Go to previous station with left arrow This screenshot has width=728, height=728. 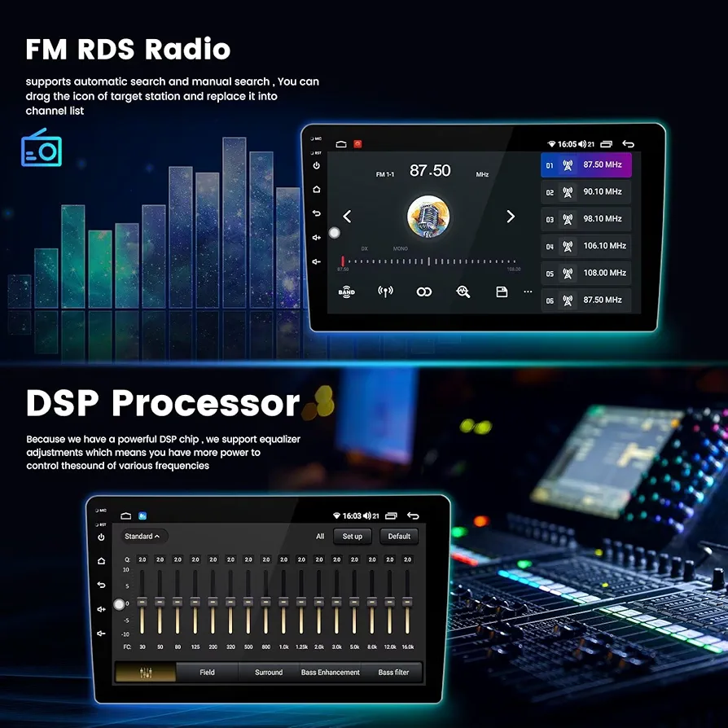(x=347, y=217)
